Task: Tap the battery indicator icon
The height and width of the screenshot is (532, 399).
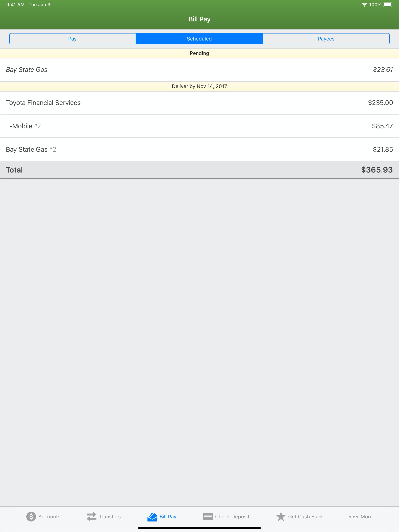Action: click(388, 4)
